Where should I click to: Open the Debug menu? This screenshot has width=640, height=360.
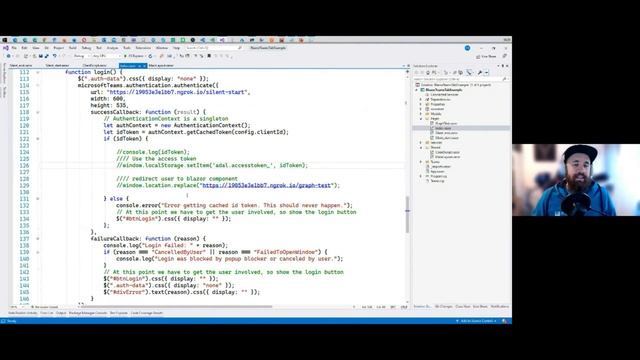click(x=87, y=48)
